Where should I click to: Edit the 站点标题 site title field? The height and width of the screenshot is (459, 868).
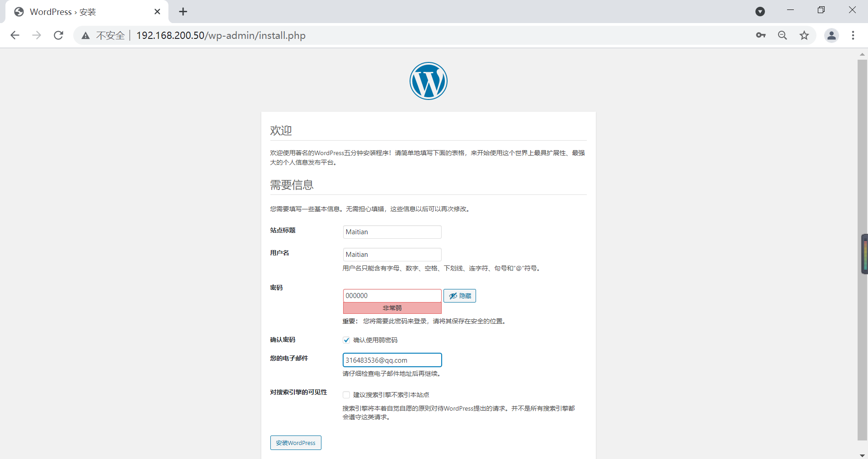click(392, 232)
